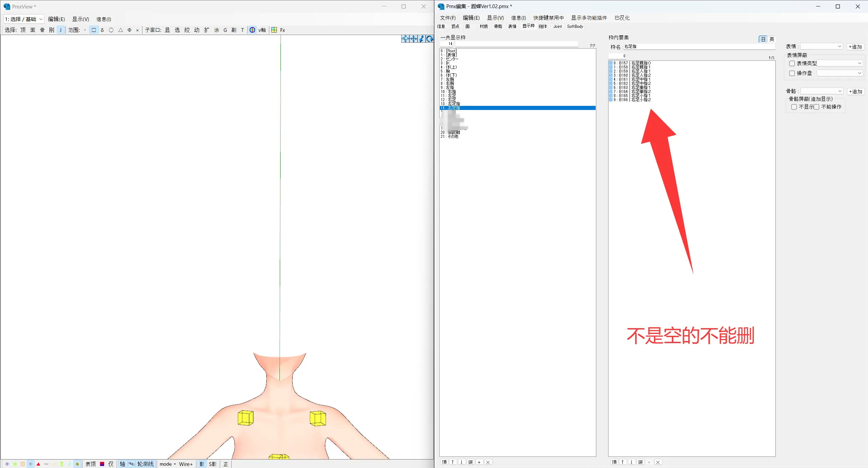Open the 选择/基础 mode dropdown
Screen dimensions: 868x468
pyautogui.click(x=24, y=19)
